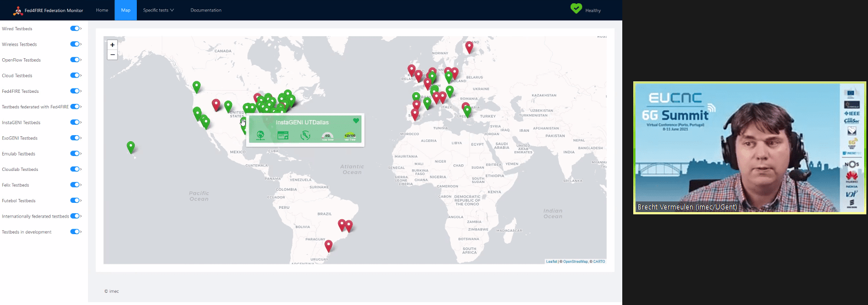Select the Map tab in the navbar
This screenshot has width=868, height=305.
click(126, 10)
